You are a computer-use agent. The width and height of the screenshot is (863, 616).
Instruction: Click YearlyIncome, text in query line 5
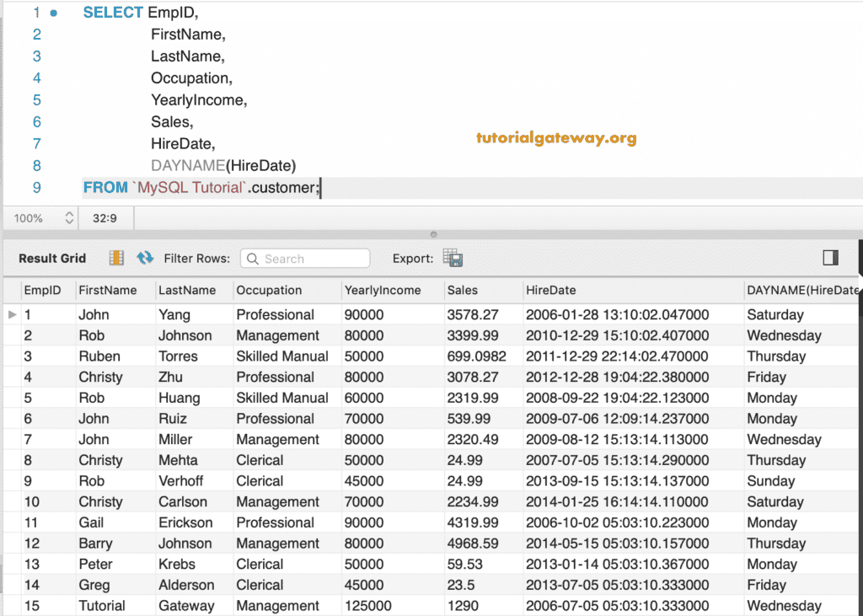pyautogui.click(x=199, y=100)
